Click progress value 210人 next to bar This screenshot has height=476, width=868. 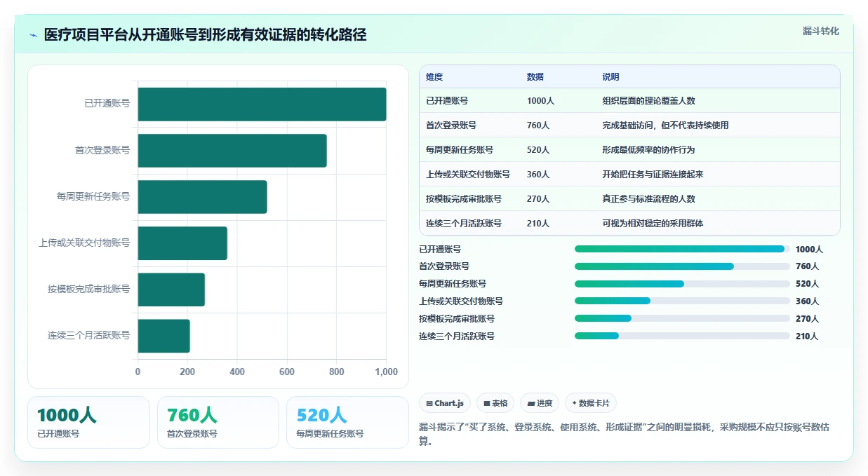807,336
